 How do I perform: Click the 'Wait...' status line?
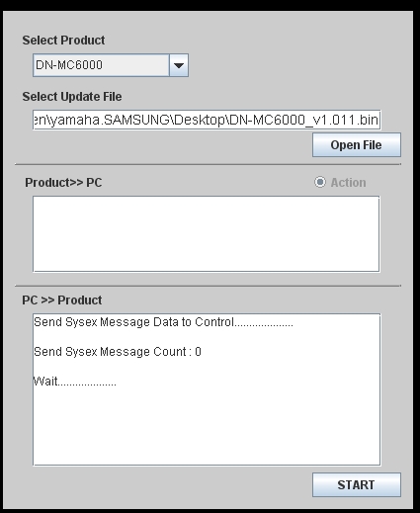click(74, 382)
